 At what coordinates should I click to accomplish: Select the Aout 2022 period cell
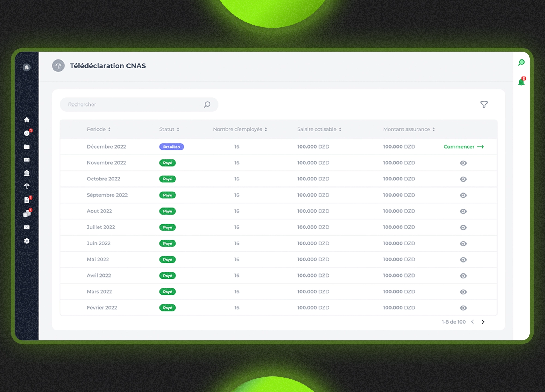(x=99, y=211)
